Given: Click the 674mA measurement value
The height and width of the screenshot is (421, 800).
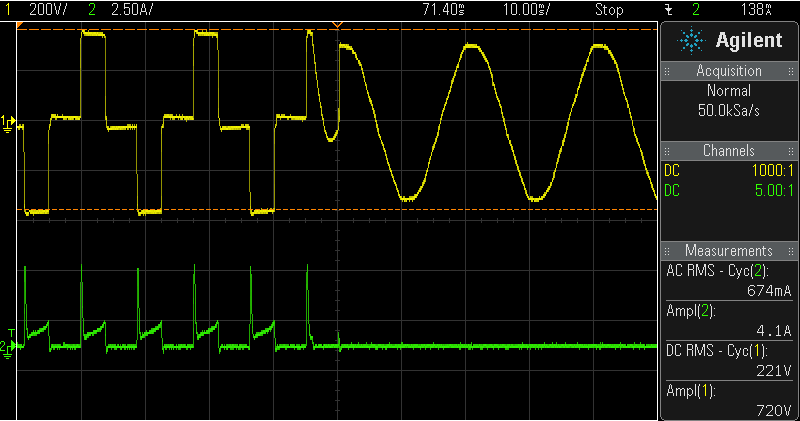Looking at the screenshot, I should (769, 291).
